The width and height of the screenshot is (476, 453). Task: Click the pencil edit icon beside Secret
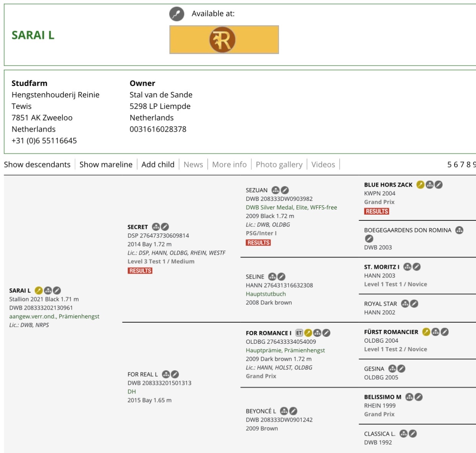click(x=165, y=227)
